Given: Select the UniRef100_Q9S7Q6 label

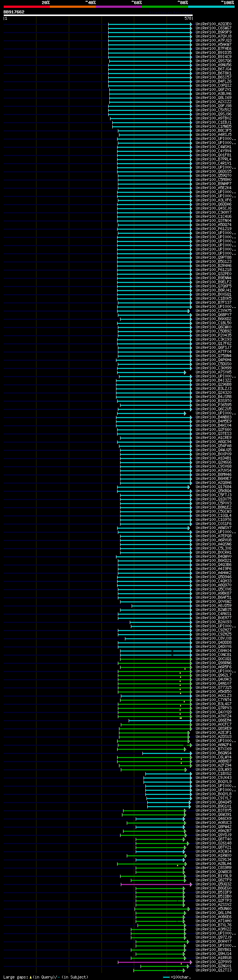Looking at the screenshot, I should (213, 61).
